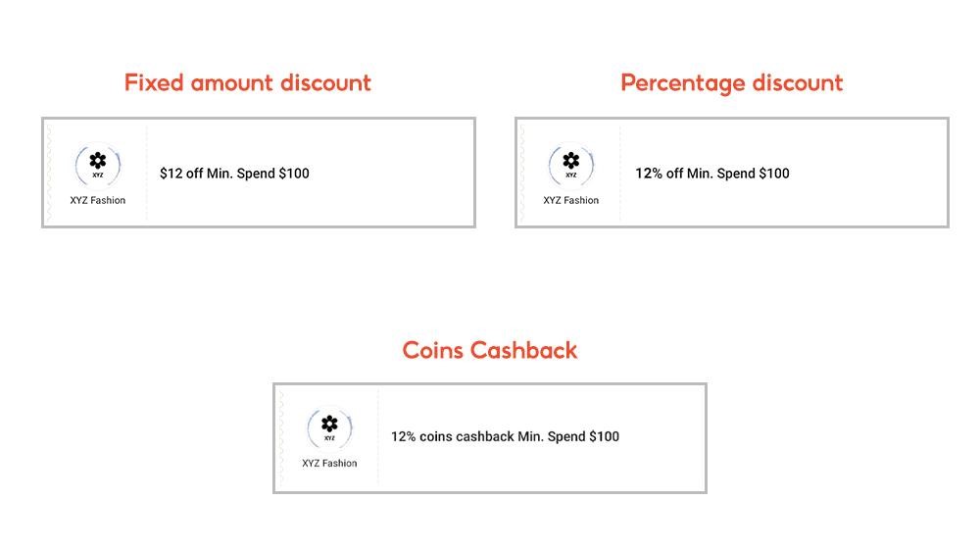Click XYZ Fashion label in percentage voucher
The height and width of the screenshot is (551, 980).
click(x=570, y=200)
